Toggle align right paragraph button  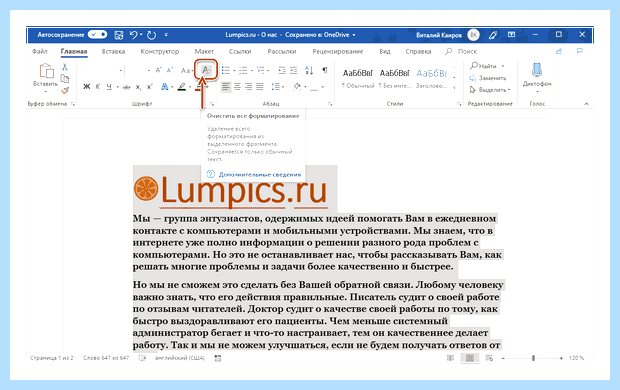pyautogui.click(x=248, y=87)
